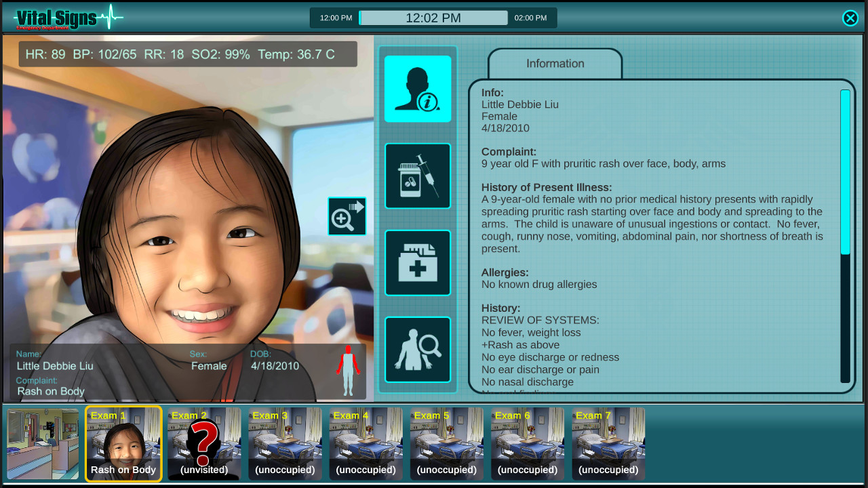Select the Exam 1 tab for Debbie Liu
The height and width of the screenshot is (488, 868).
[123, 444]
